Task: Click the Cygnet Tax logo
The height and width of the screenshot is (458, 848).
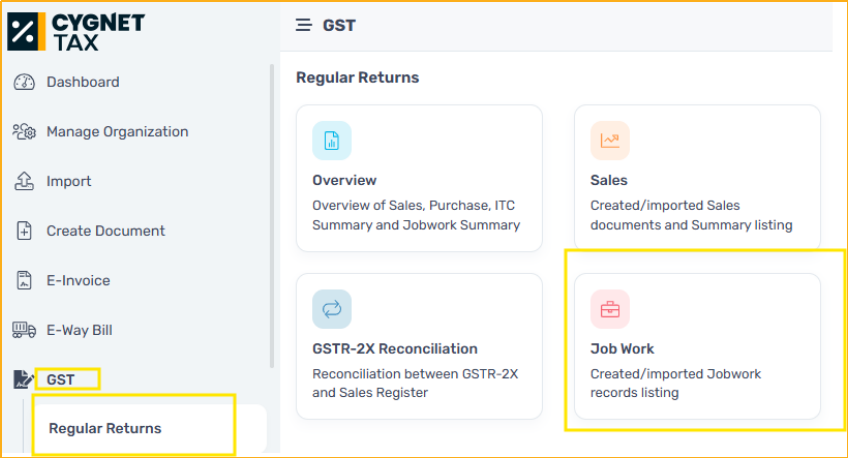Action: pos(76,32)
